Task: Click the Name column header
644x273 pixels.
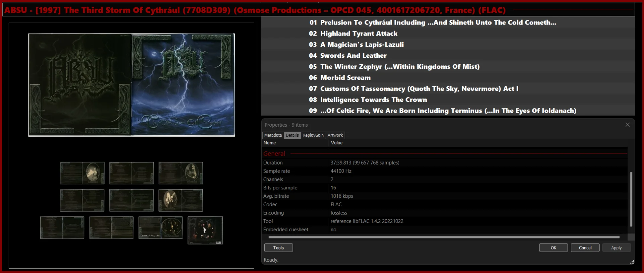Action: click(x=295, y=143)
